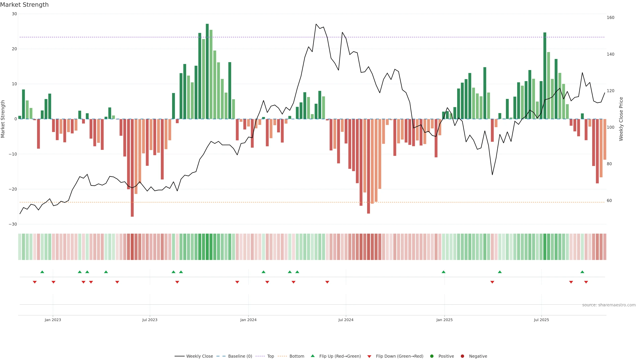Click the source: sharemaestro.com text
The height and width of the screenshot is (362, 644).
click(609, 305)
